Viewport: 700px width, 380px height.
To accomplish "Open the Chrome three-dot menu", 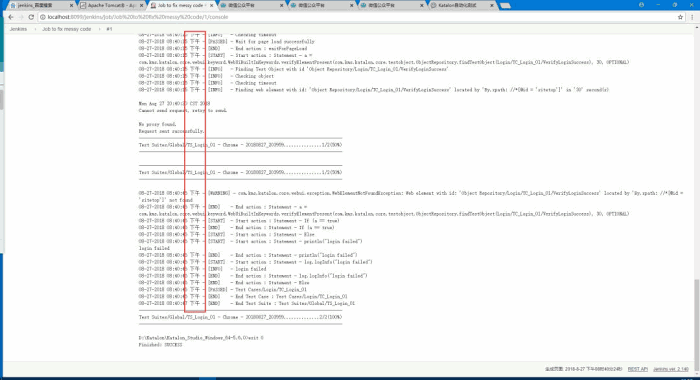I will coord(692,17).
